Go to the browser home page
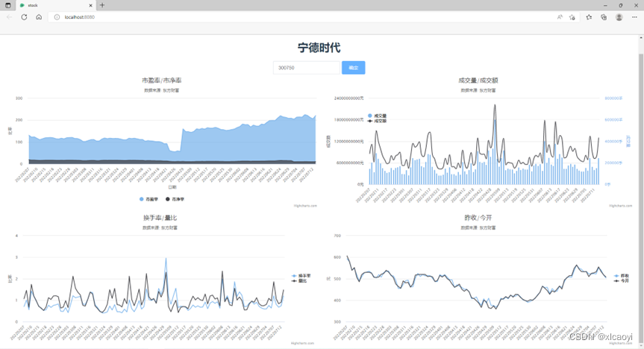 click(x=39, y=17)
